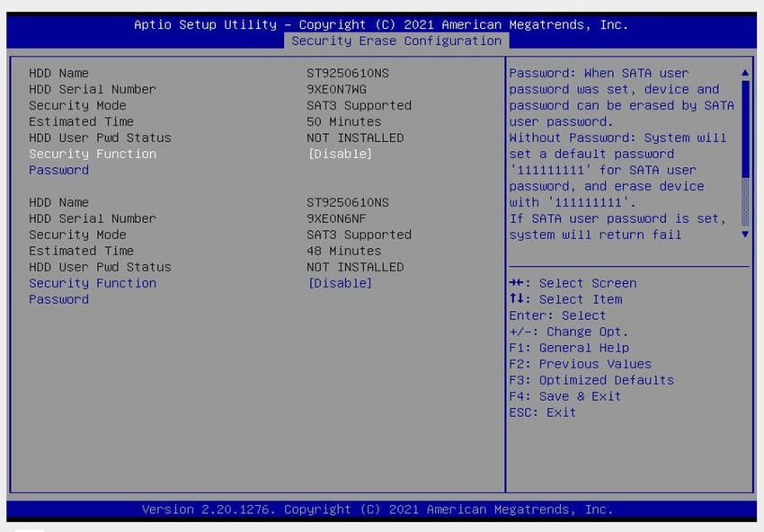Click serial number 9XE0N7WG
This screenshot has height=532, width=764.
tap(337, 89)
